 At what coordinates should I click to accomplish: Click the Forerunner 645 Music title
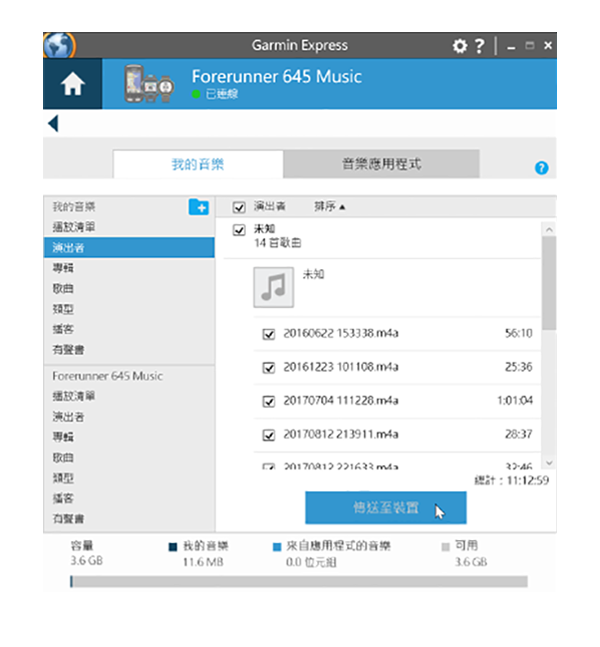pyautogui.click(x=276, y=77)
